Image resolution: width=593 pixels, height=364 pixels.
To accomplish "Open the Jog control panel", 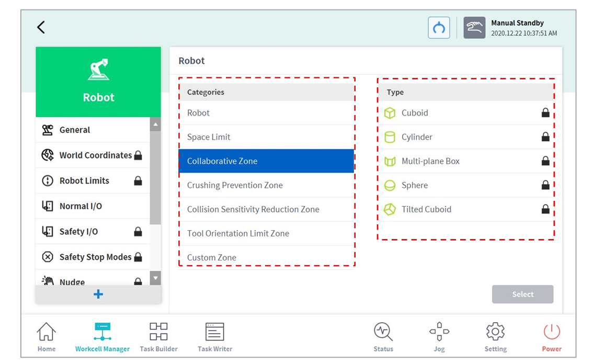I will pos(439,337).
